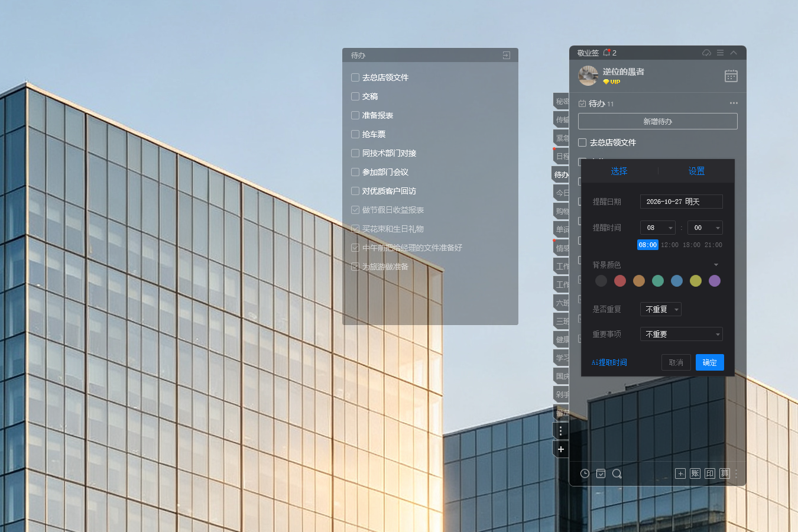
Task: Collapse the 敬业签 window with up chevron
Action: pyautogui.click(x=734, y=53)
